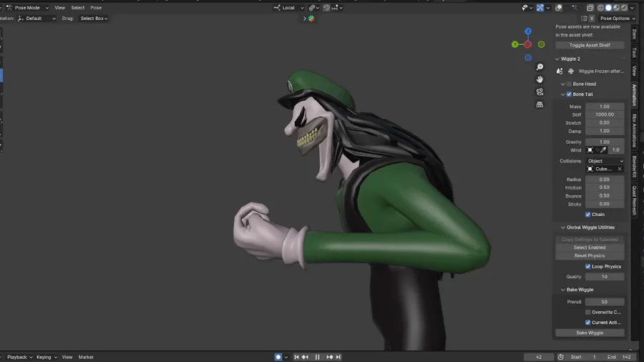
Task: Open the Local transform orientation dropdown
Action: (x=289, y=8)
